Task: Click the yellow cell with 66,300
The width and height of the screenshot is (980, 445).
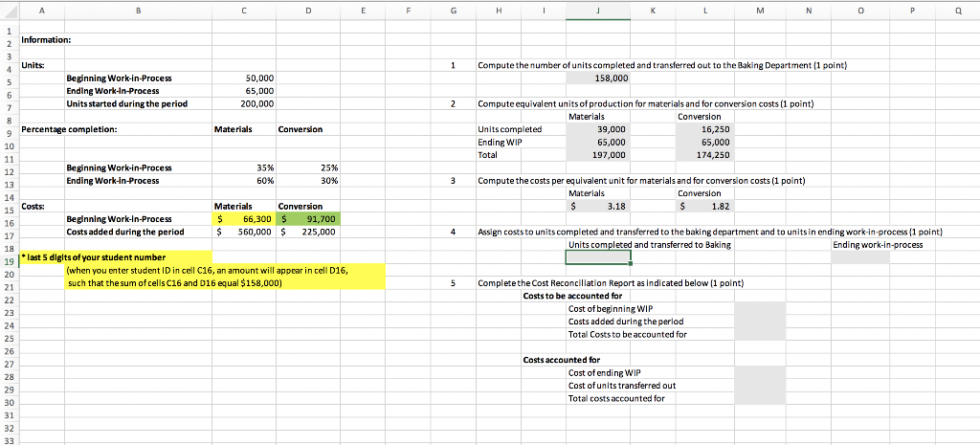Action: [x=243, y=219]
